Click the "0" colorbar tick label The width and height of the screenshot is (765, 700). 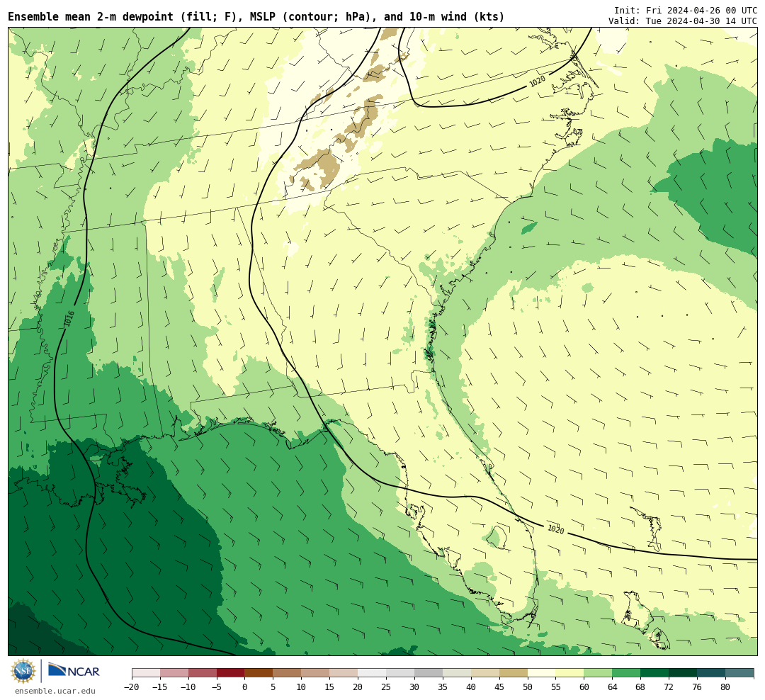pyautogui.click(x=245, y=687)
